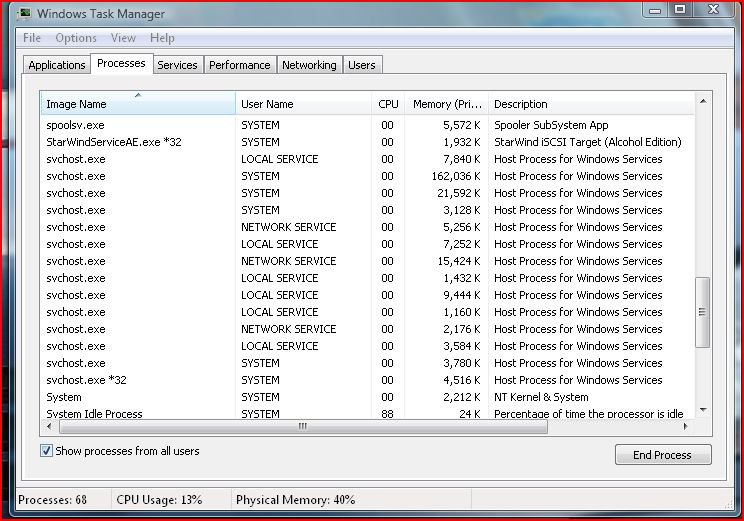Click Processes: 68 in status bar
Screen dimensions: 744x521
tap(53, 500)
